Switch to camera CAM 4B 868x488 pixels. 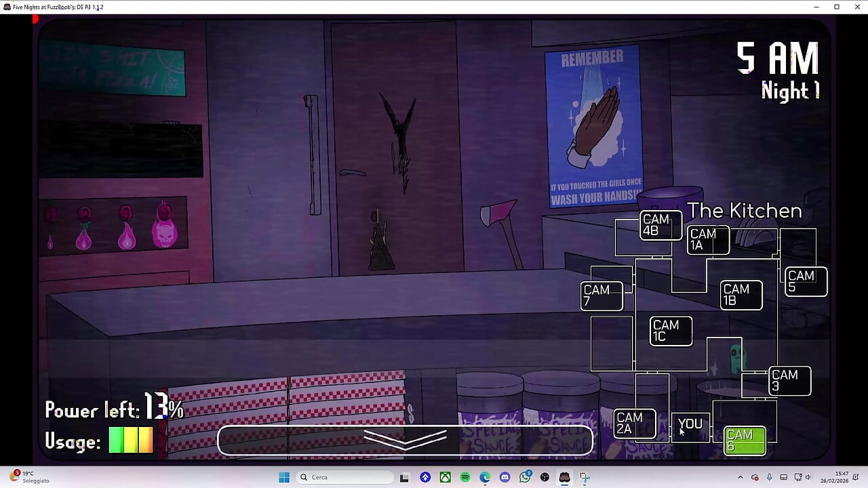tap(660, 225)
